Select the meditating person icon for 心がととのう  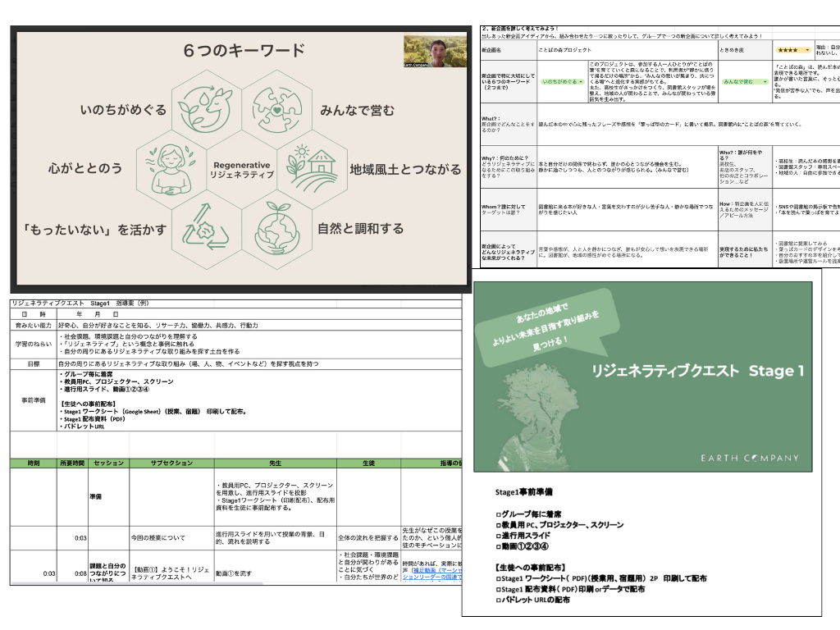(171, 168)
